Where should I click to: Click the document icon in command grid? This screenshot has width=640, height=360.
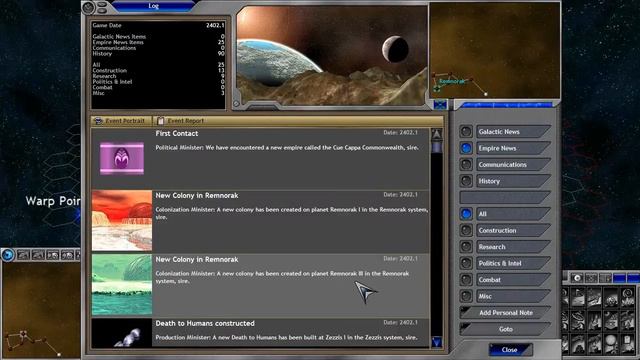(627, 343)
